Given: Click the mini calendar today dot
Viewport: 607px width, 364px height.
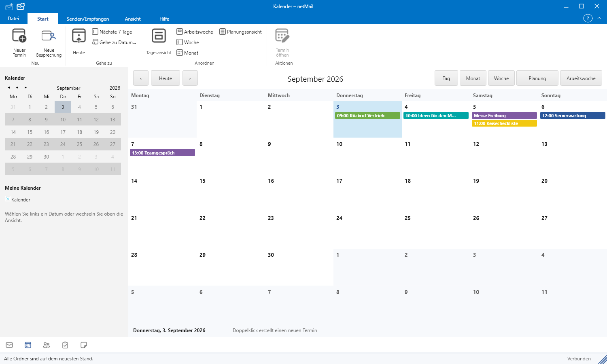Looking at the screenshot, I should pyautogui.click(x=17, y=87).
